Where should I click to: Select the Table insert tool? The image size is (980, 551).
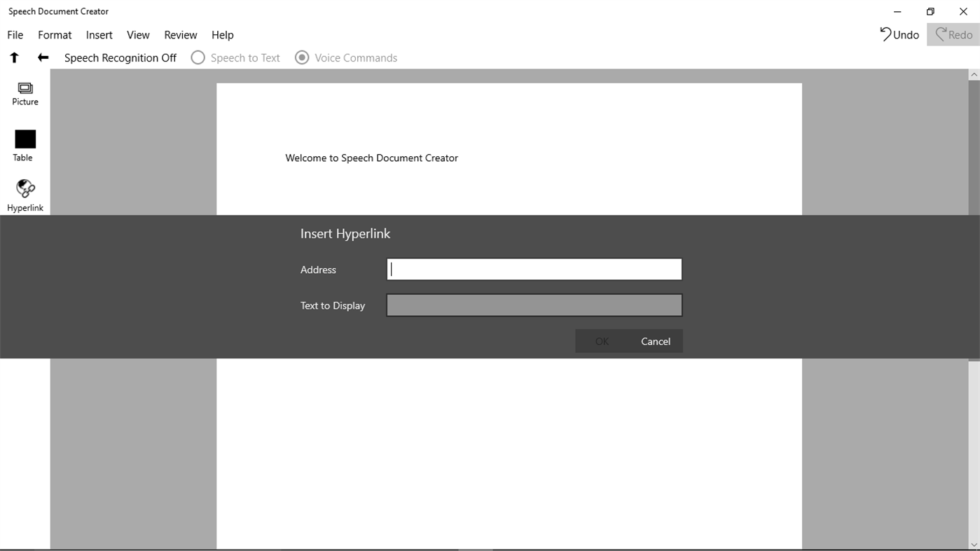coord(23,144)
